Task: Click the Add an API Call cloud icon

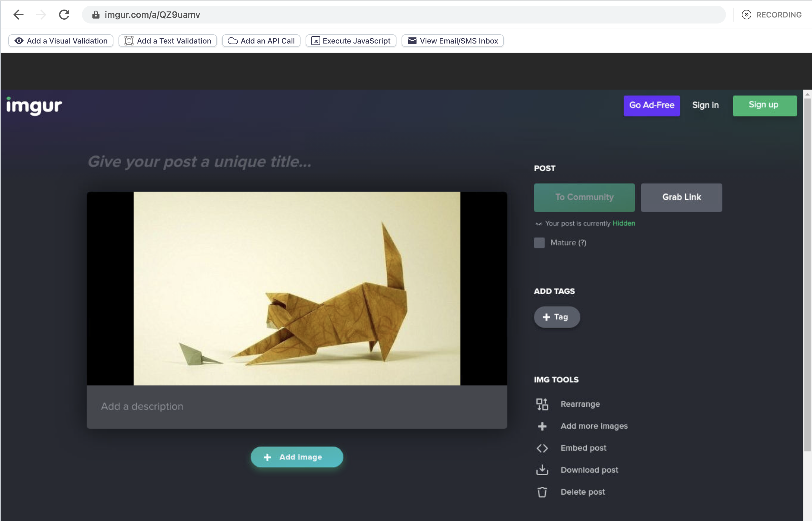Action: coord(233,41)
